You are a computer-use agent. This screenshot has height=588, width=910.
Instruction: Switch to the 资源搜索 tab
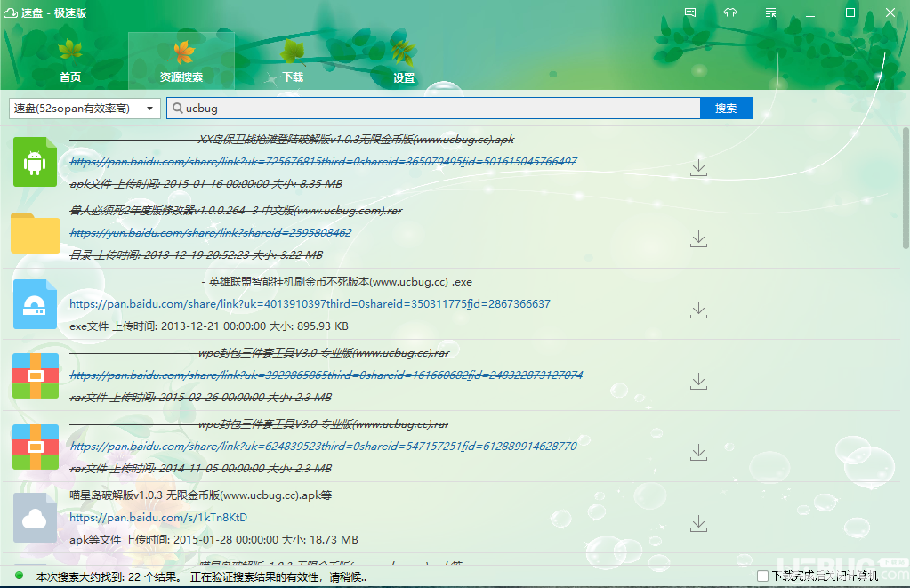pos(181,61)
